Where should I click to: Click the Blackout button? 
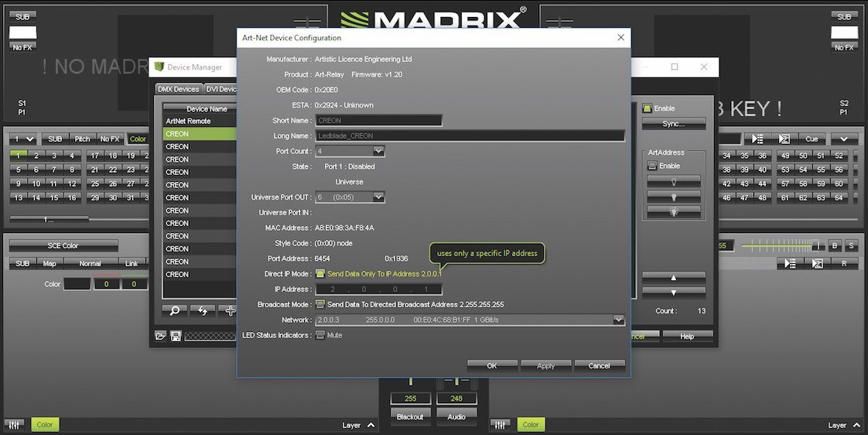[410, 416]
